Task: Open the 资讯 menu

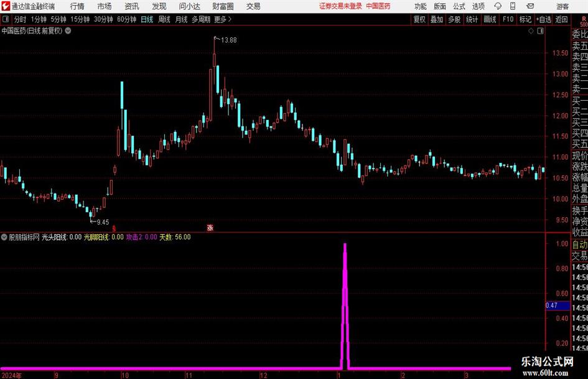Action: coord(132,6)
